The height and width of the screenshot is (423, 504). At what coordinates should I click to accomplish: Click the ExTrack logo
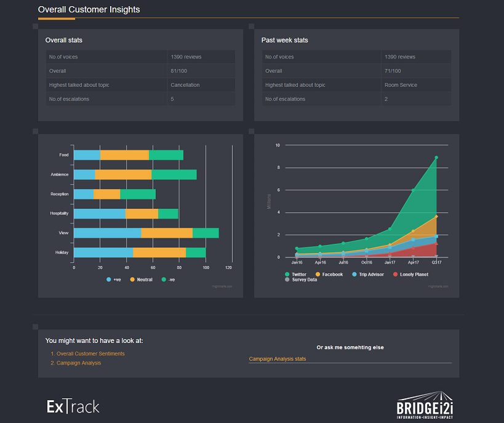click(x=73, y=406)
